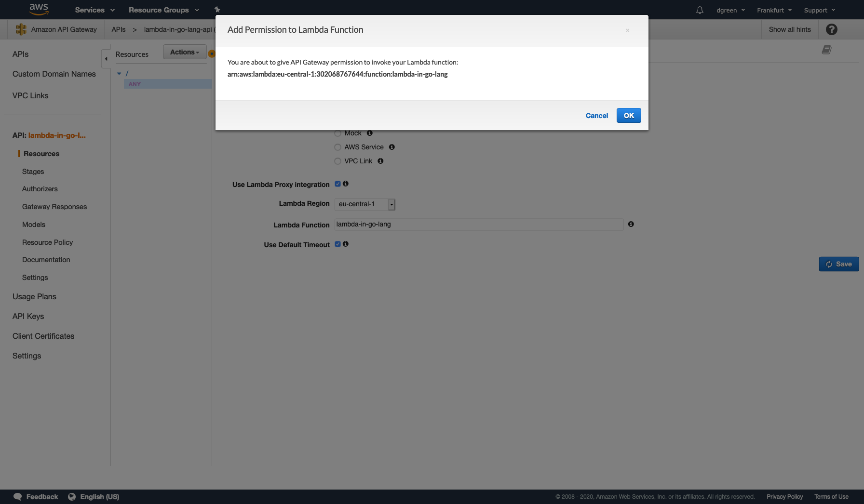Open the help question mark icon
This screenshot has height=504, width=864.
831,29
